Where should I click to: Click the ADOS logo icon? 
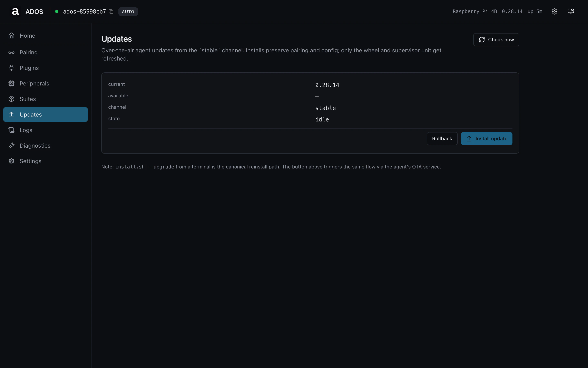tap(15, 11)
